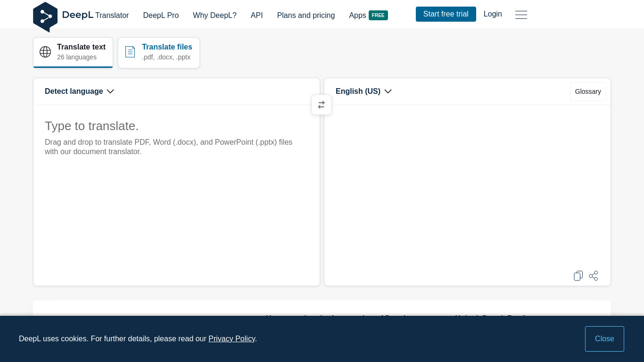
Task: Copy the translation to clipboard
Action: click(578, 276)
